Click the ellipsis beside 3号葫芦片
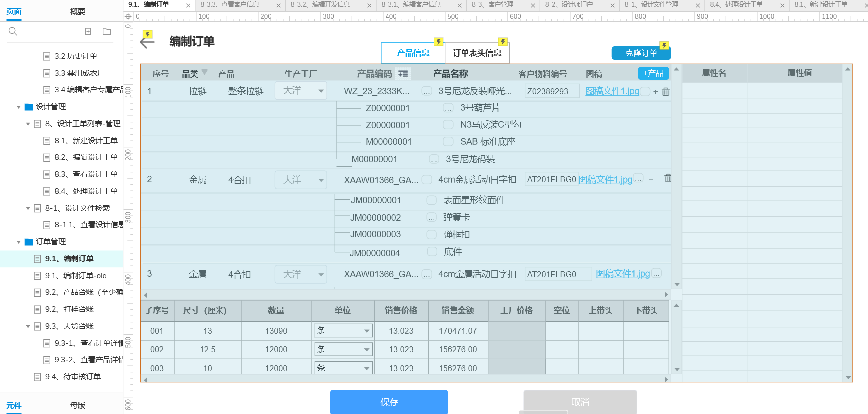 [x=448, y=108]
